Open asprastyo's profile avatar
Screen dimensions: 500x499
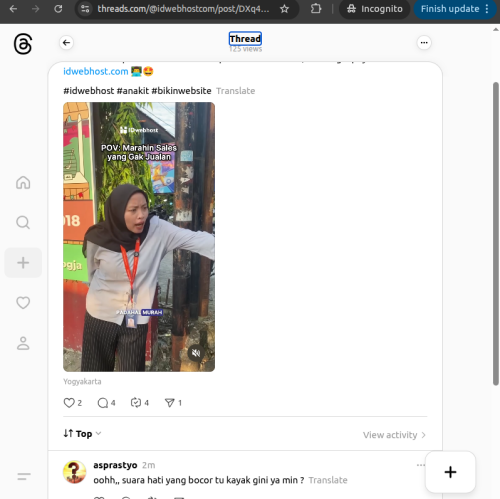75,472
